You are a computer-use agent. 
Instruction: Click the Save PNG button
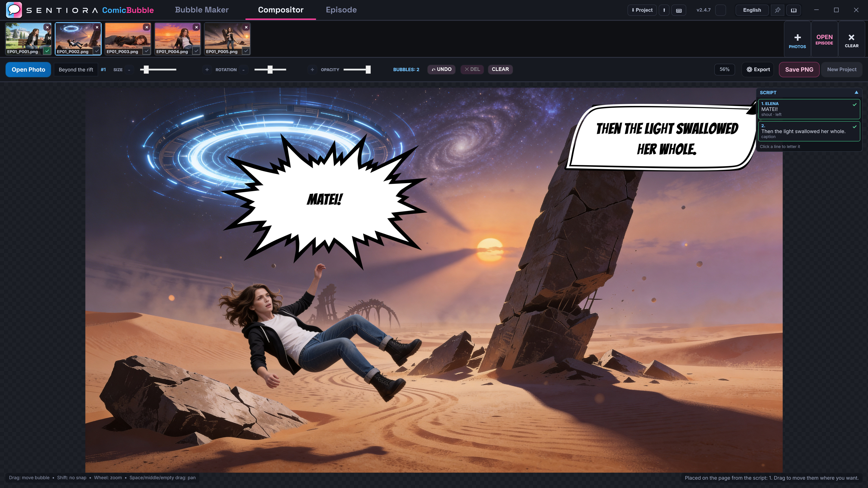[799, 69]
